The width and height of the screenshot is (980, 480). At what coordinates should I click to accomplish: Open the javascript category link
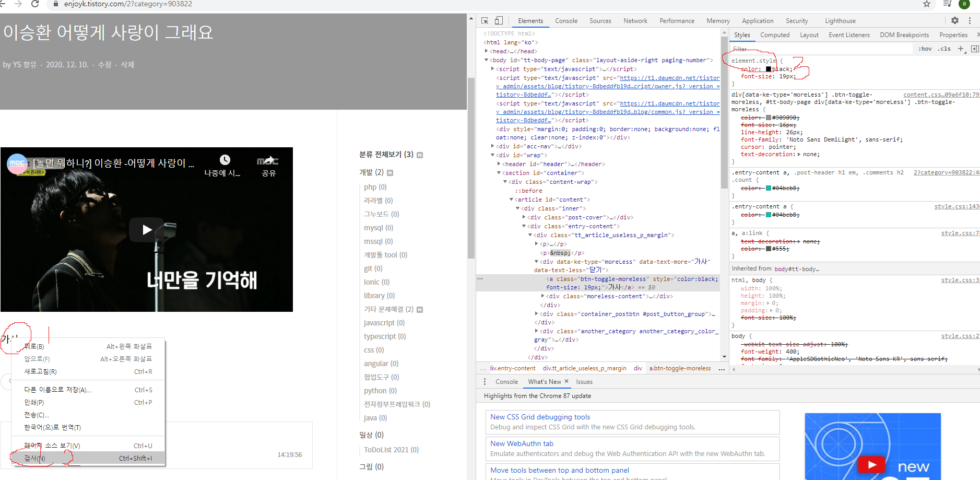point(384,323)
